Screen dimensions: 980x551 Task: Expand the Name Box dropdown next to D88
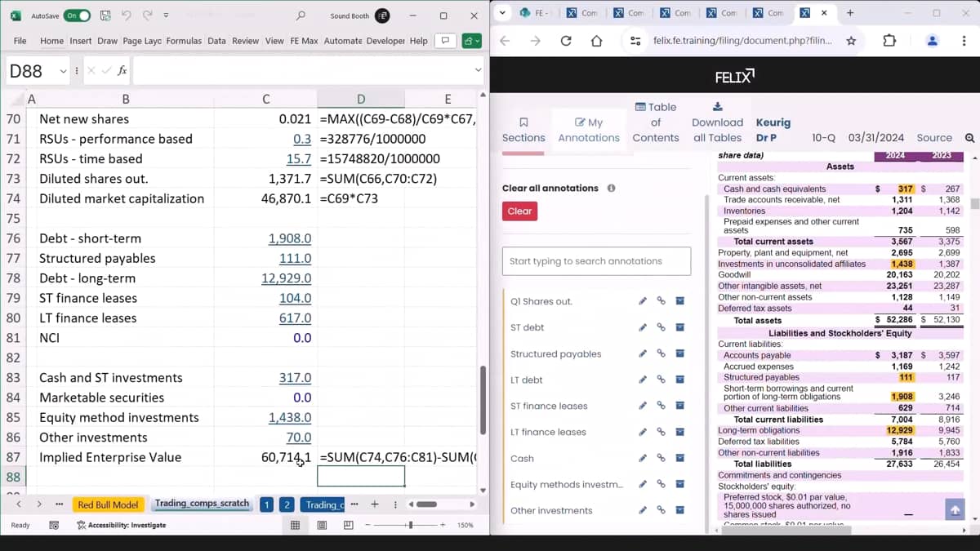click(63, 71)
